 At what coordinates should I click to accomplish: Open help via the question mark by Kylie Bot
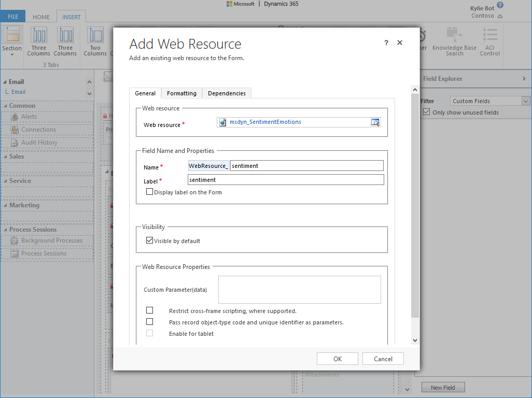point(500,5)
